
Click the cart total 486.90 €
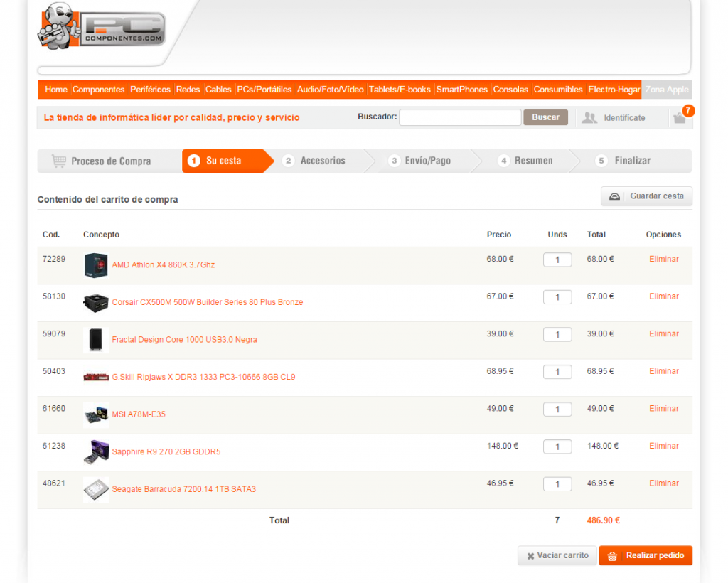pyautogui.click(x=603, y=520)
